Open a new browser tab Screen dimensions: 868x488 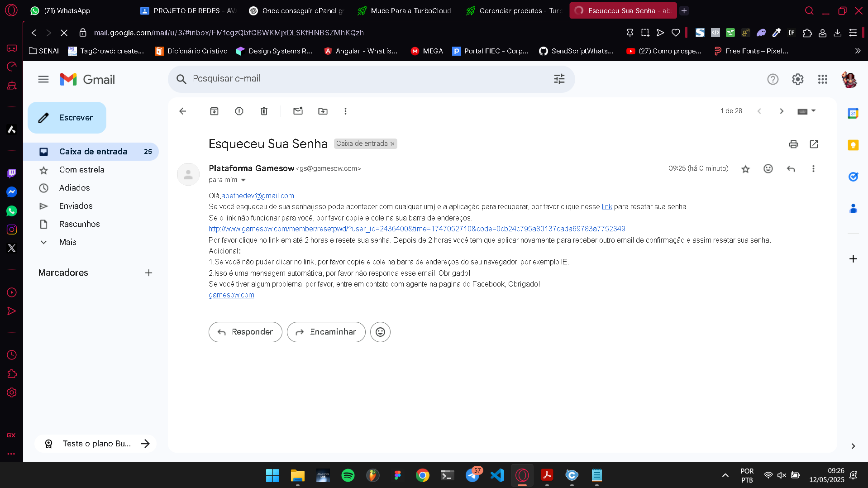click(684, 10)
